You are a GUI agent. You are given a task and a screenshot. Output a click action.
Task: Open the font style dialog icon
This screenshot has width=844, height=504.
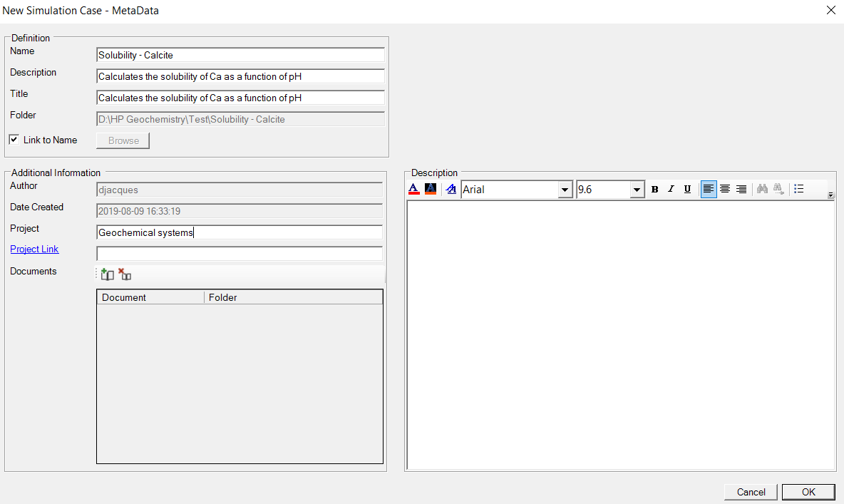(x=451, y=190)
